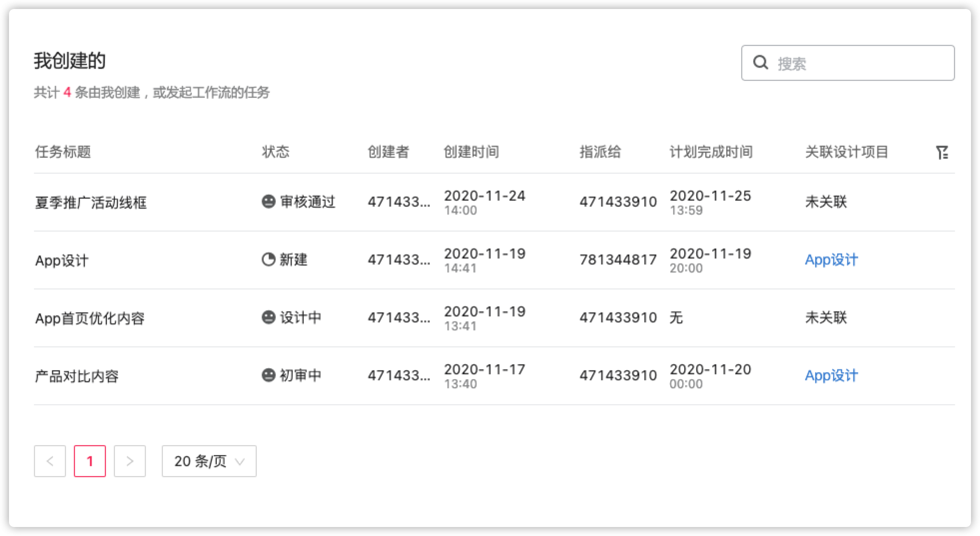Viewport: 980px width, 536px height.
Task: Click creation time 2020-11-19 13:41
Action: click(x=485, y=318)
